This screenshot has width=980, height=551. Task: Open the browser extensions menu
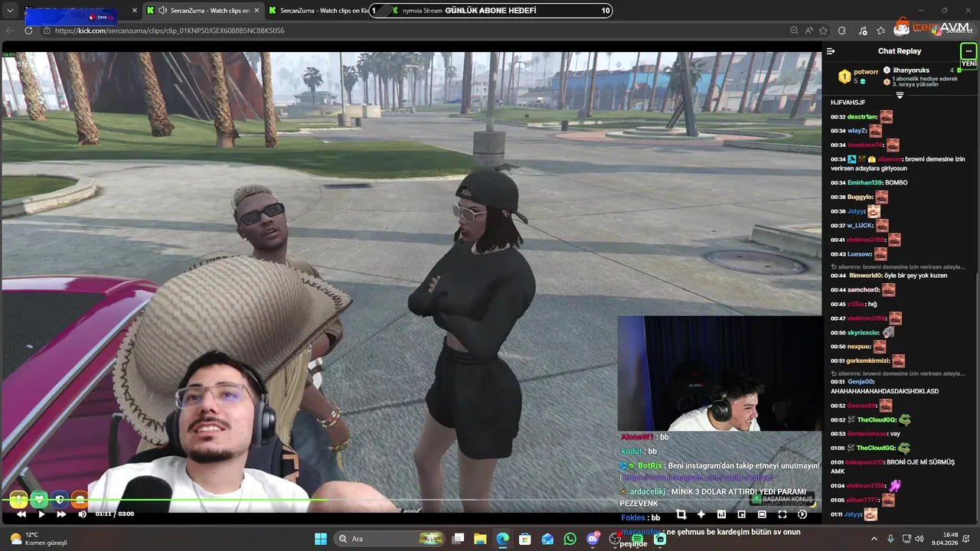pyautogui.click(x=842, y=31)
